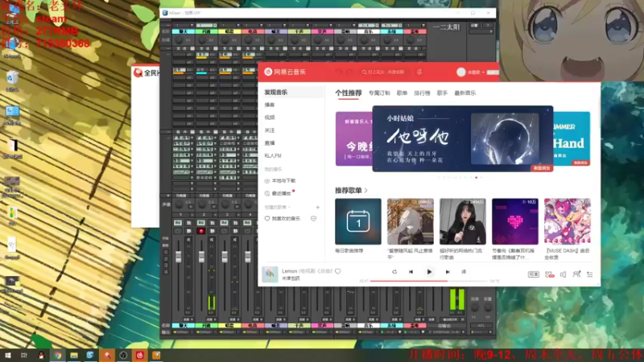
Task: Open 我喜欢的音乐 playlist
Action: [283, 219]
